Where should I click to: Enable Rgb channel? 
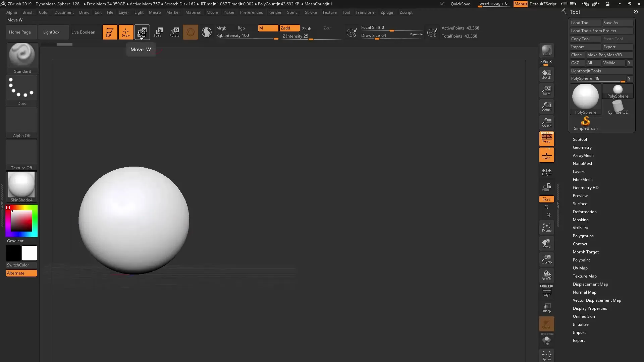tap(241, 28)
